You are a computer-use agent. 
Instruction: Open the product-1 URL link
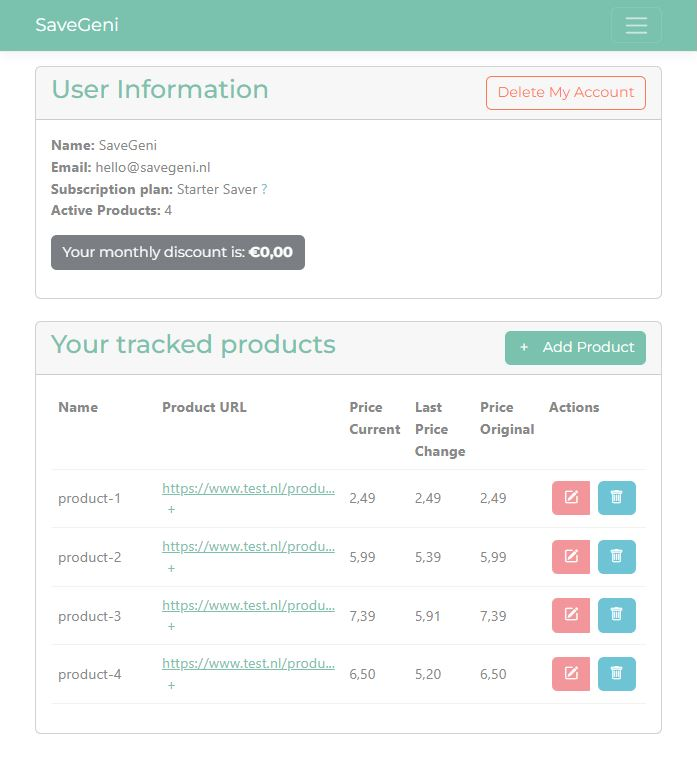tap(248, 489)
